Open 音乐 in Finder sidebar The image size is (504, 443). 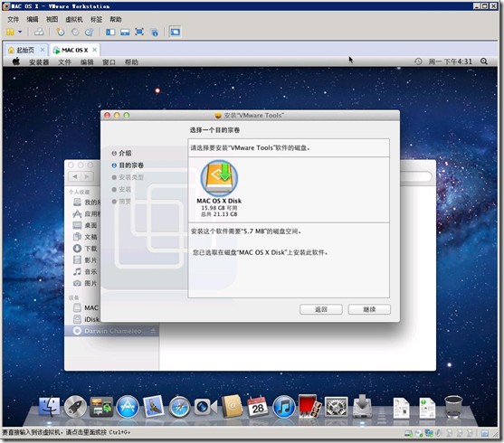(x=85, y=271)
